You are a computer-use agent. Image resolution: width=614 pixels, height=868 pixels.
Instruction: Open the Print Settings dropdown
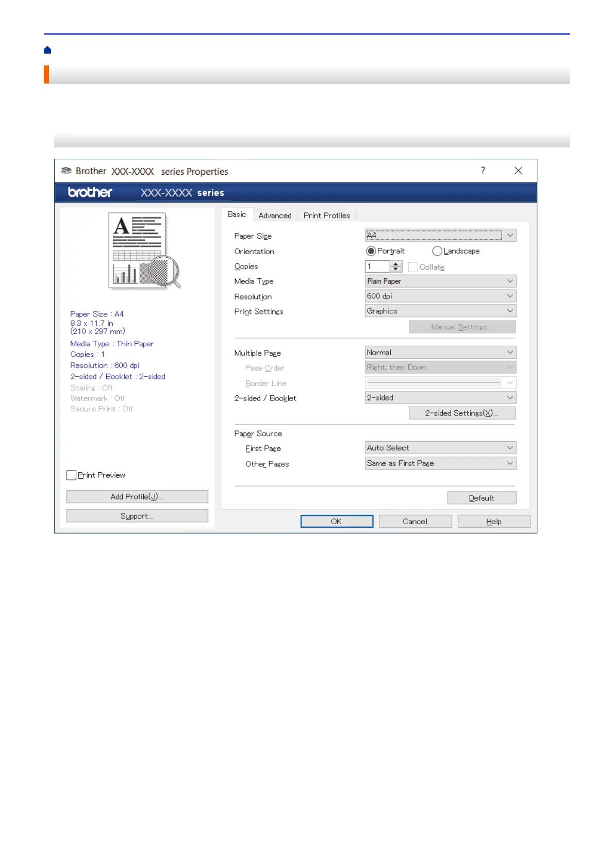440,311
